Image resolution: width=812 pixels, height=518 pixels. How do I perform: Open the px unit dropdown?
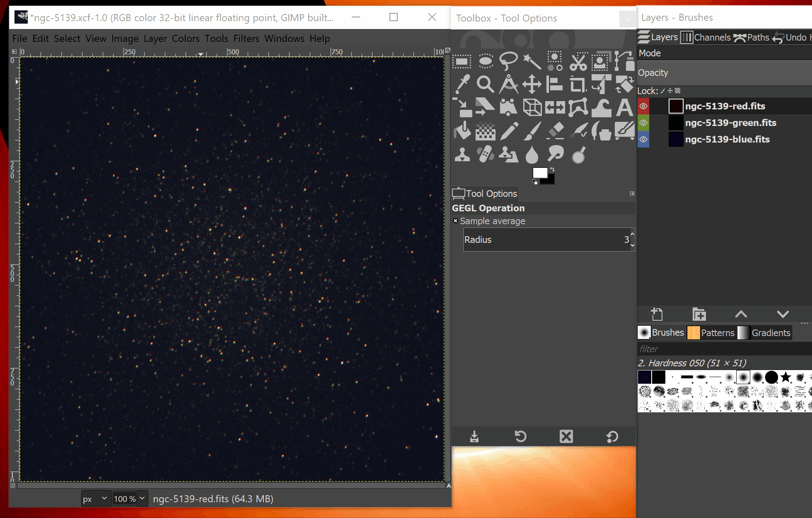pyautogui.click(x=96, y=499)
